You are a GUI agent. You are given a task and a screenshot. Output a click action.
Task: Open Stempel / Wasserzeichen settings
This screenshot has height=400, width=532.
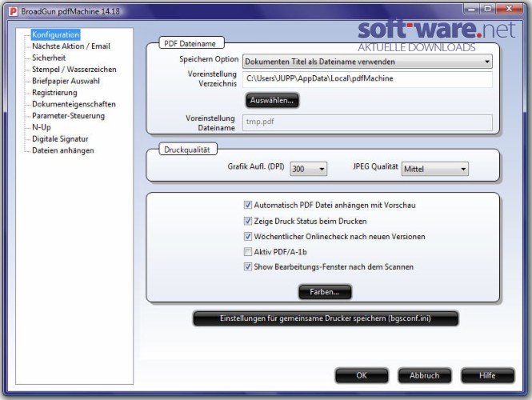(x=74, y=70)
